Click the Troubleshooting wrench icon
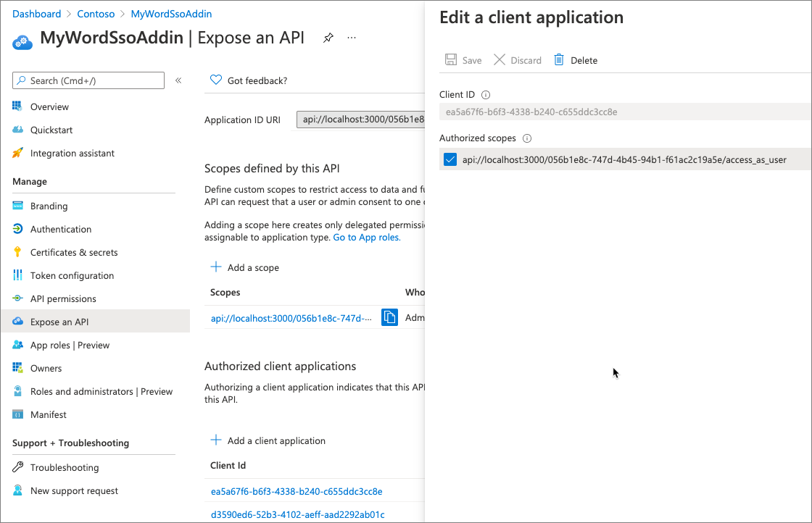 (x=17, y=467)
